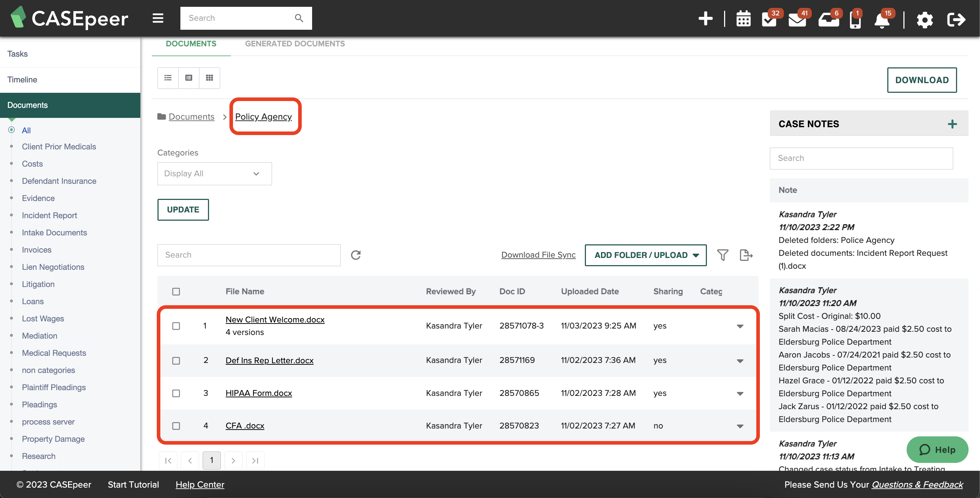Switch to DOCUMENTS tab
Viewport: 980px width, 498px height.
(x=191, y=44)
